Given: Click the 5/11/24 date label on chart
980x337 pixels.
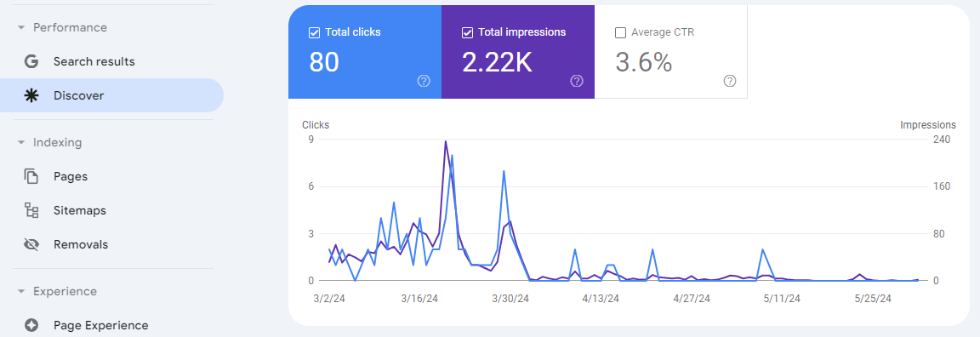Looking at the screenshot, I should pyautogui.click(x=782, y=298).
